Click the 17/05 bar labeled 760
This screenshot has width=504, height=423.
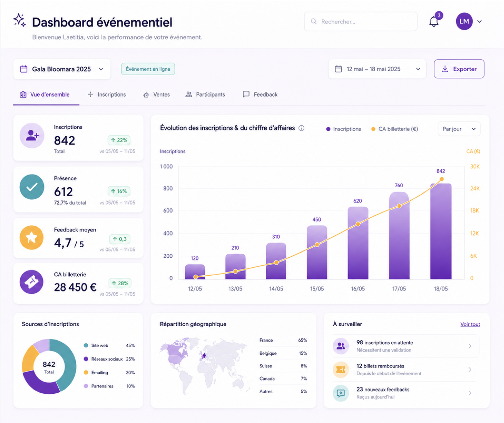399,235
